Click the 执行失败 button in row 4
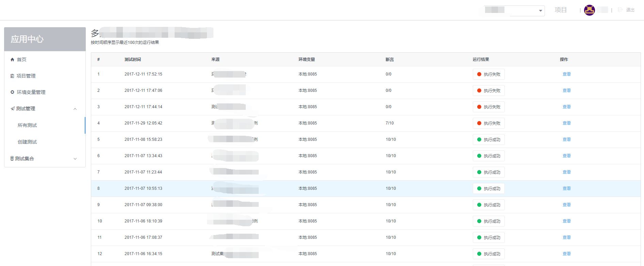The image size is (644, 266). click(x=488, y=123)
